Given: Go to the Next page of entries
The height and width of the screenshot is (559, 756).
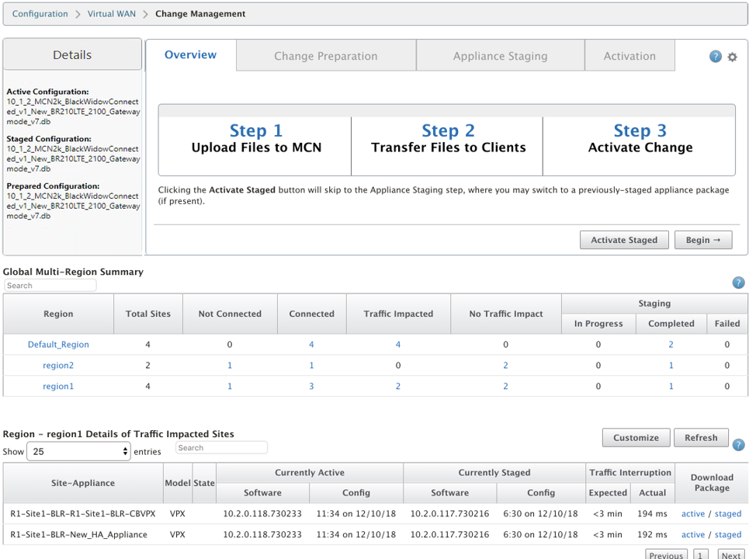Looking at the screenshot, I should pos(731,555).
